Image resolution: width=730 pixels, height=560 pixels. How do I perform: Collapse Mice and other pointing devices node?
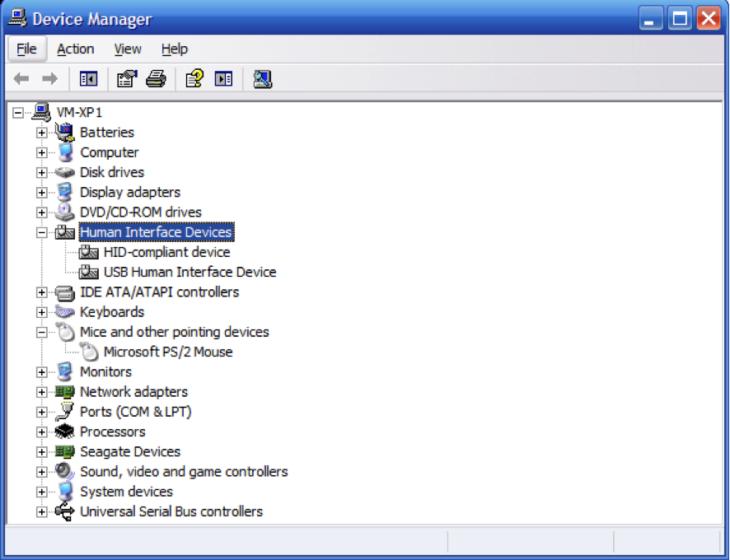pos(41,333)
